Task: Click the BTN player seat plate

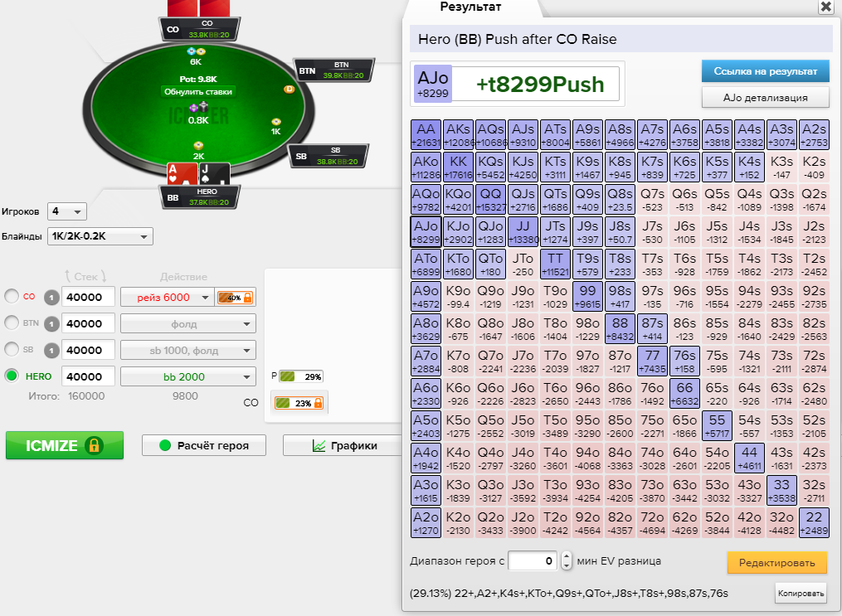Action: (x=334, y=70)
